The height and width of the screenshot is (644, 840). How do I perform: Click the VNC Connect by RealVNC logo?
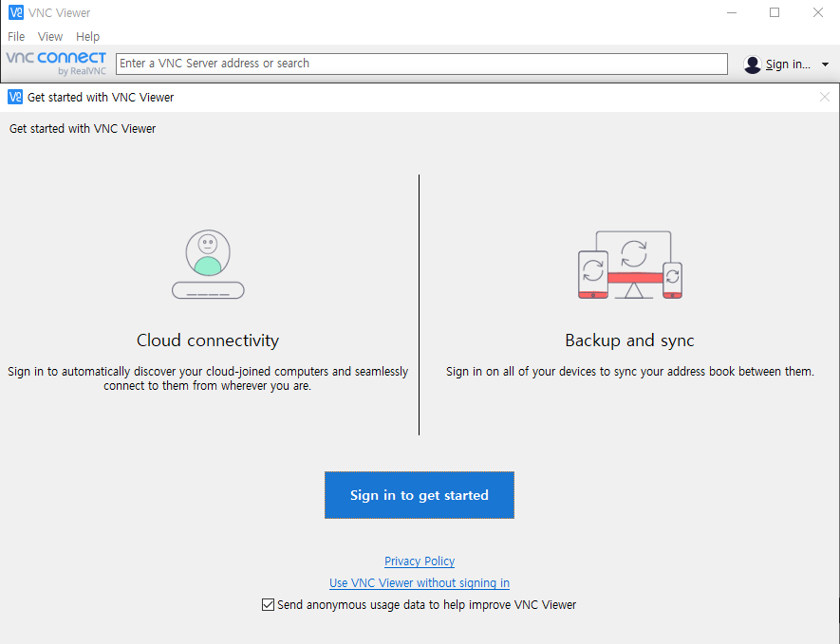pos(56,64)
